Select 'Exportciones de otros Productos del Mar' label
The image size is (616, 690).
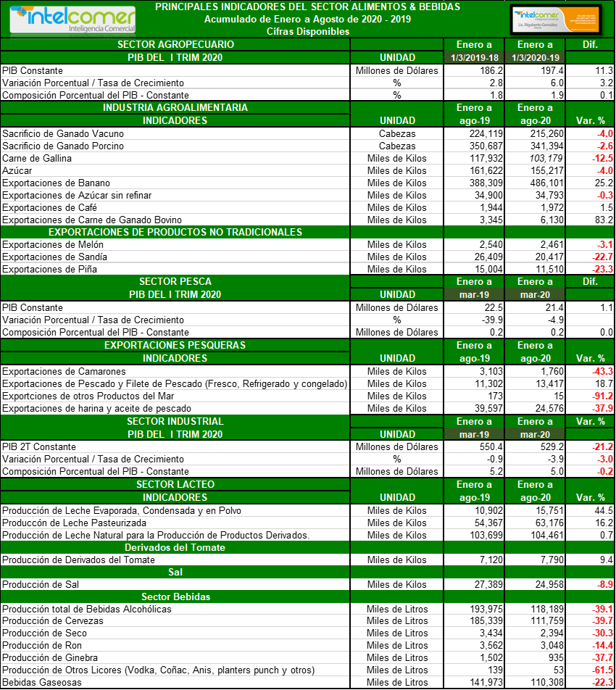[88, 396]
